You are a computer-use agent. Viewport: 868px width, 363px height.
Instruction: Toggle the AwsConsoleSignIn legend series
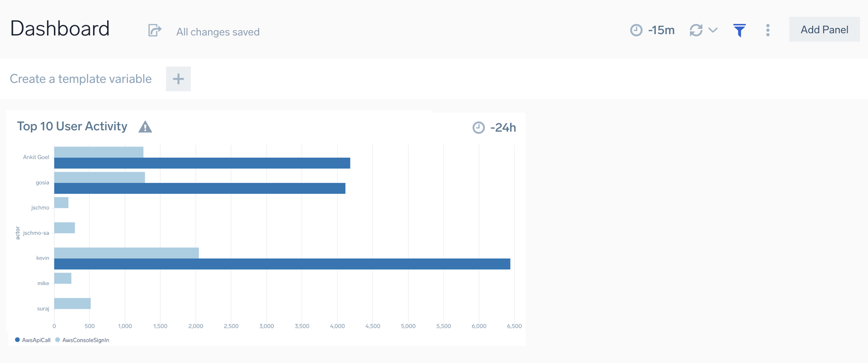click(x=82, y=340)
